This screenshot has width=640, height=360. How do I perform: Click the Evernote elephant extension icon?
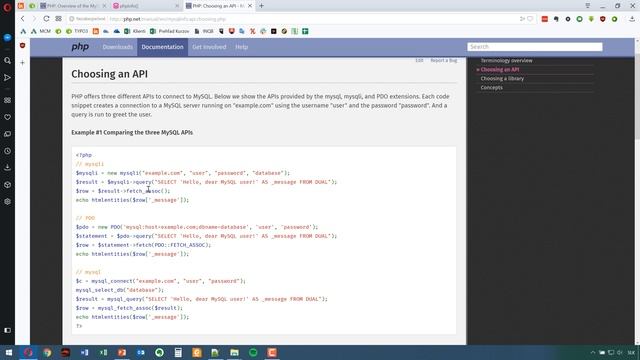(x=556, y=19)
